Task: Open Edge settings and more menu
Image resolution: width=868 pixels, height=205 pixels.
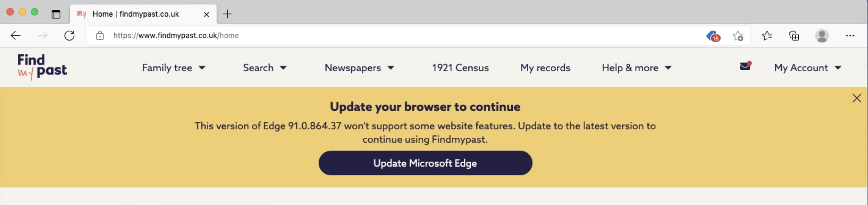Action: coord(850,36)
